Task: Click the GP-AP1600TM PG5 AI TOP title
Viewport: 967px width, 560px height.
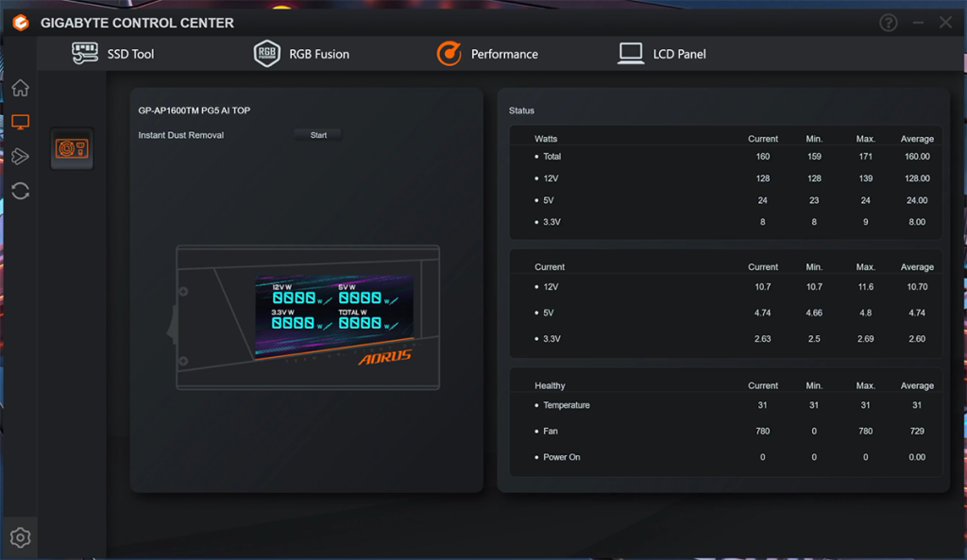Action: (x=195, y=110)
